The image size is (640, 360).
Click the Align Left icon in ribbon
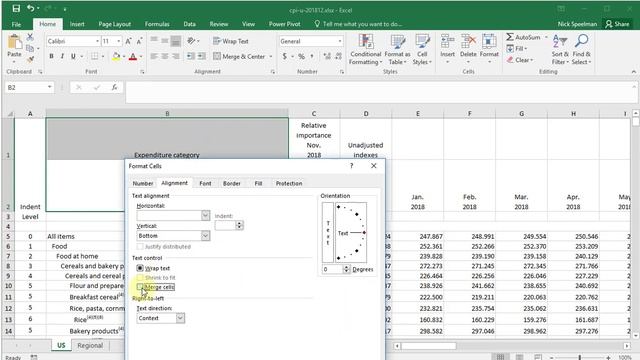tap(154, 56)
